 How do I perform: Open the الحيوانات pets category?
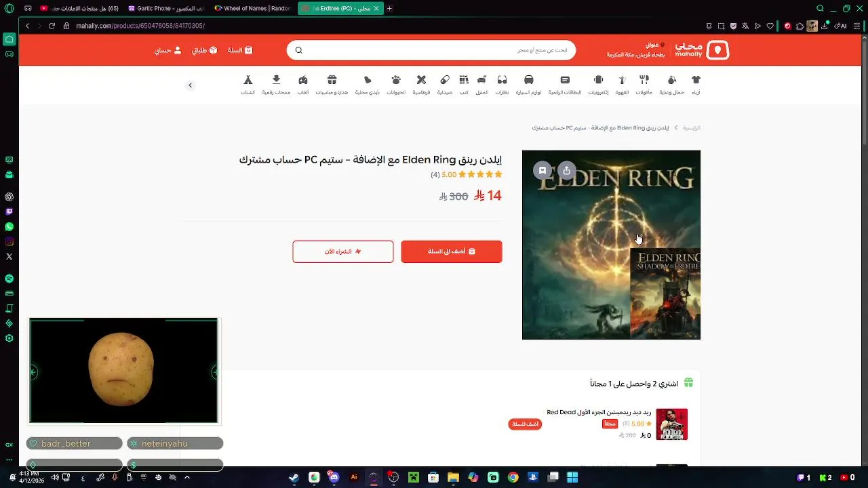pos(396,85)
